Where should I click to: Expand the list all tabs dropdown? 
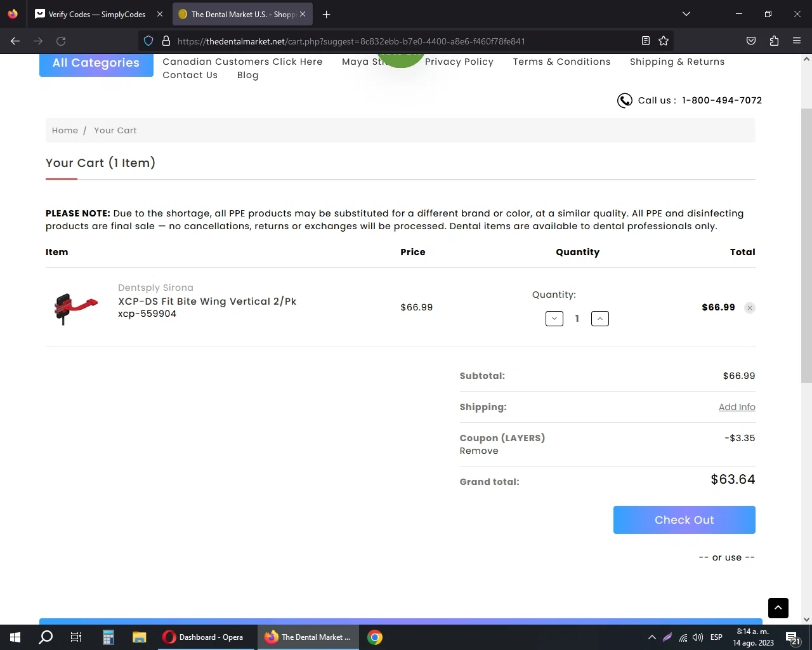click(x=686, y=14)
